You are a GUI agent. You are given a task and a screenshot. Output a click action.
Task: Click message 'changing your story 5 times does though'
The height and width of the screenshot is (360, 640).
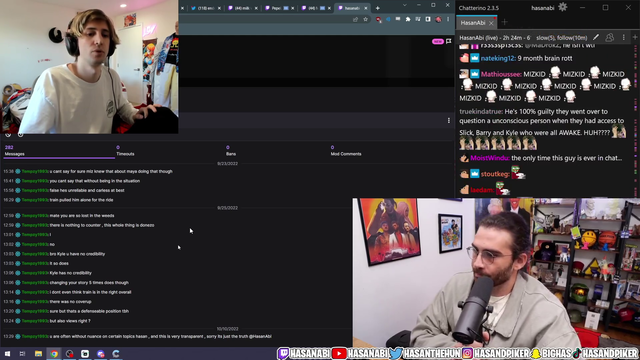coord(89,282)
